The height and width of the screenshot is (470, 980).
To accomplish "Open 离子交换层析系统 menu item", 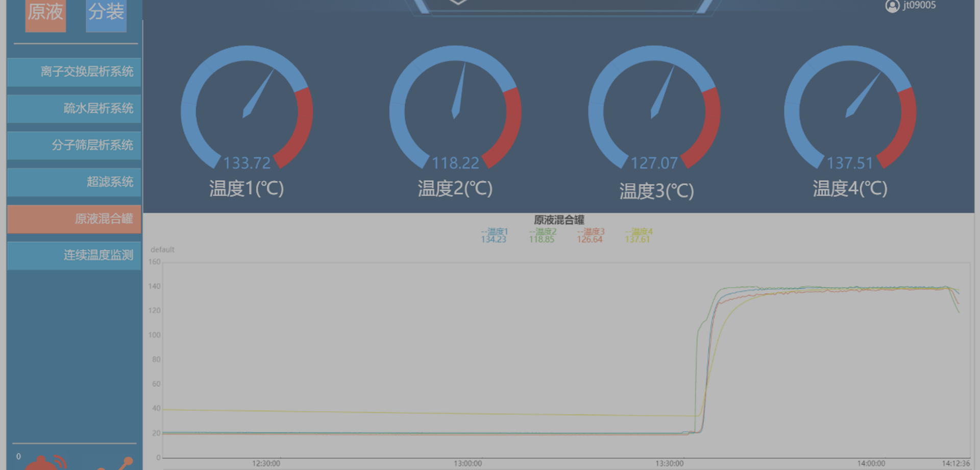I will coord(74,72).
